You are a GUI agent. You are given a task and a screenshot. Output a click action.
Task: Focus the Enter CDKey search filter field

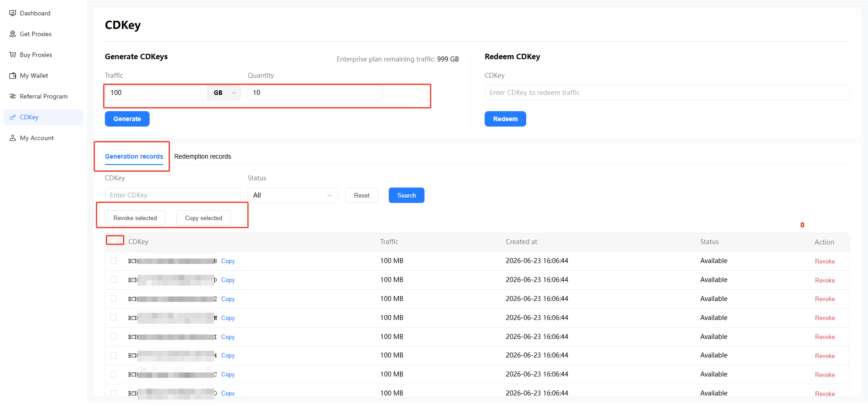[172, 195]
